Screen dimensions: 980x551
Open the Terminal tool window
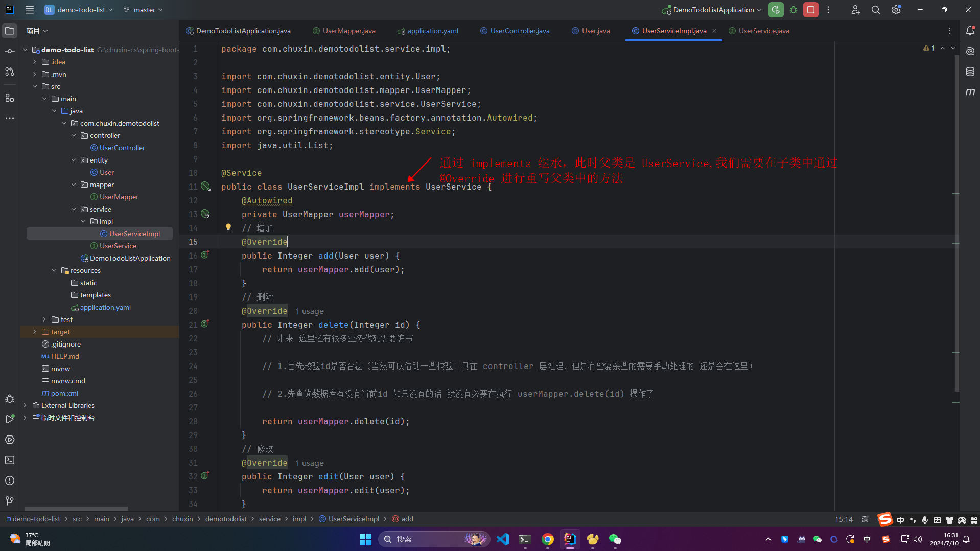tap(10, 460)
